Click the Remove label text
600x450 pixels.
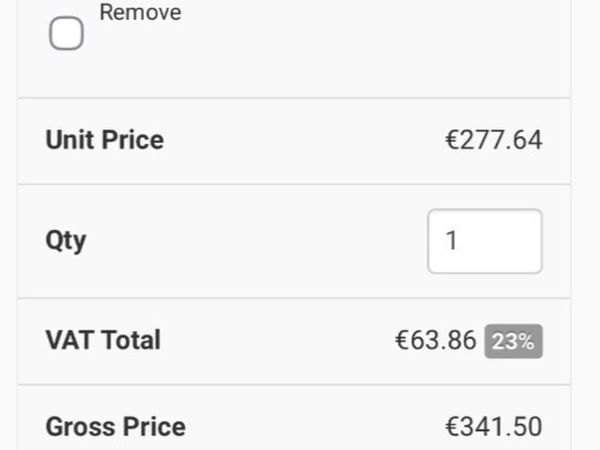tap(140, 13)
